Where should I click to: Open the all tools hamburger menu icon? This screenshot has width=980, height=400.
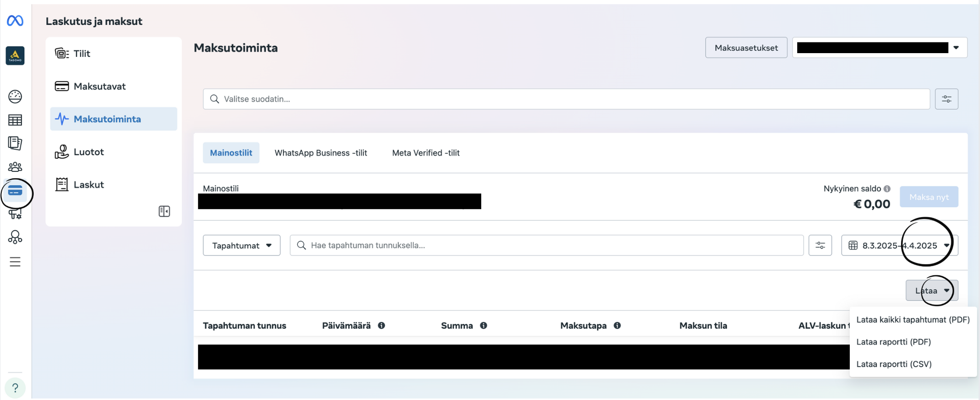click(x=15, y=262)
